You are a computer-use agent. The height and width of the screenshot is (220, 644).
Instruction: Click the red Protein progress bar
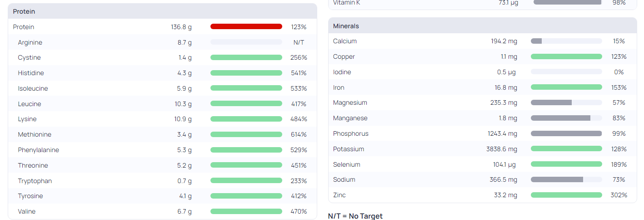(x=246, y=26)
